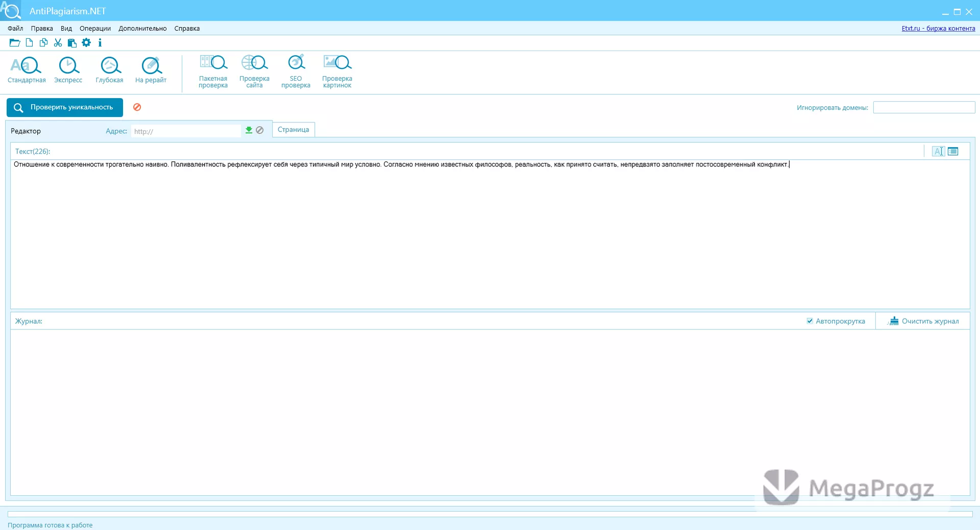Click the info icon in toolbar
The width and height of the screenshot is (980, 530).
[x=100, y=43]
